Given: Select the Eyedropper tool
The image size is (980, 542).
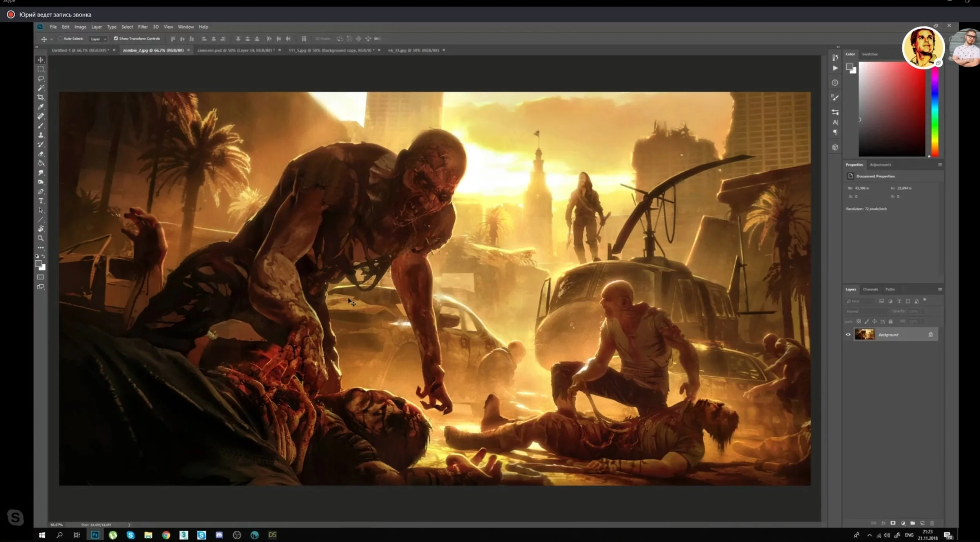Looking at the screenshot, I should [x=41, y=107].
